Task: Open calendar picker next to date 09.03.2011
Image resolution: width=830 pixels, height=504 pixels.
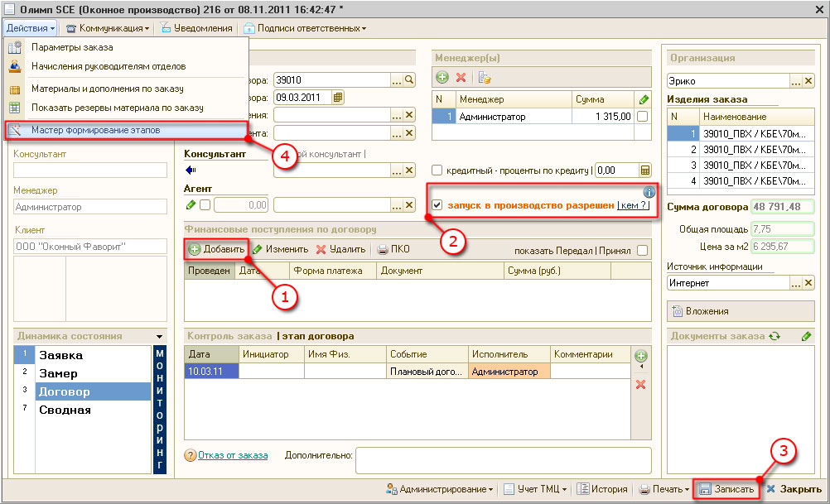Action: 337,97
